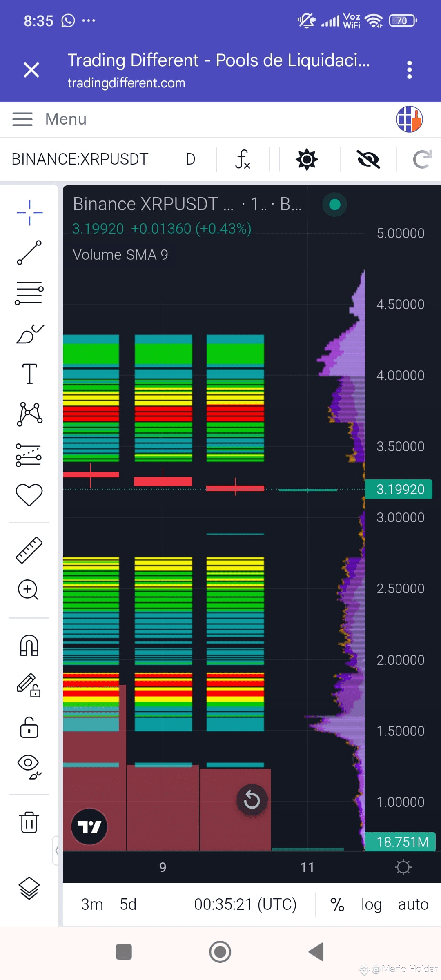This screenshot has width=441, height=980.
Task: Toggle magnet mode on
Action: coord(29,645)
